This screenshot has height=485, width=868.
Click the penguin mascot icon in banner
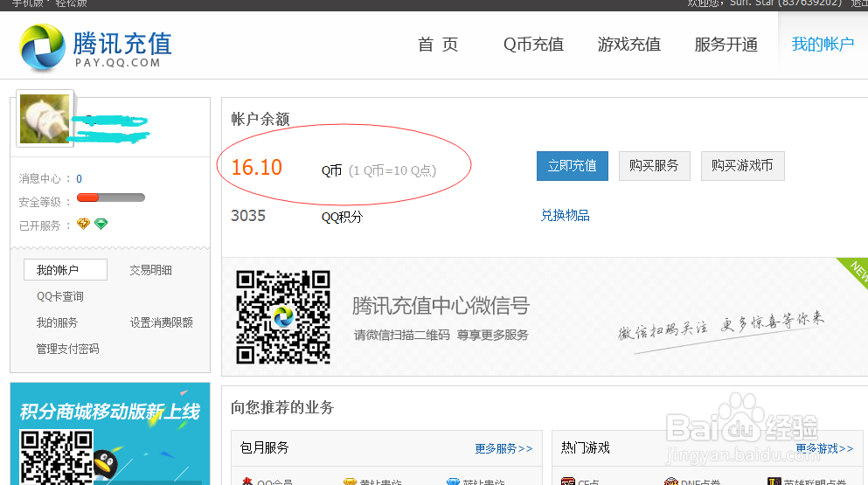tap(105, 463)
